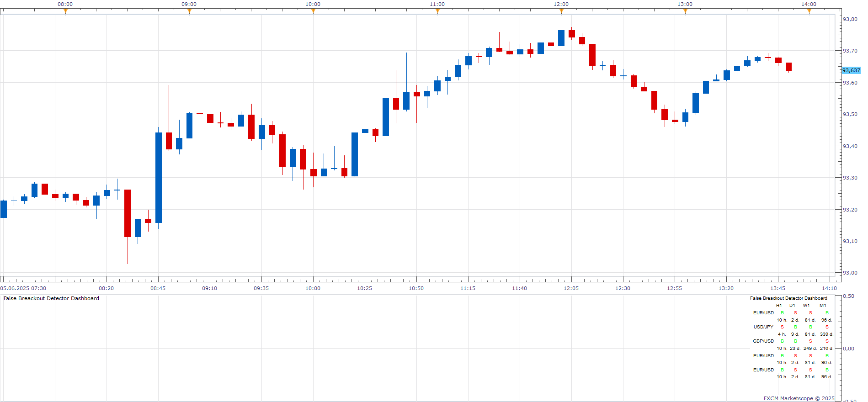
Task: Click the 93,50 price axis label
Action: [x=850, y=114]
